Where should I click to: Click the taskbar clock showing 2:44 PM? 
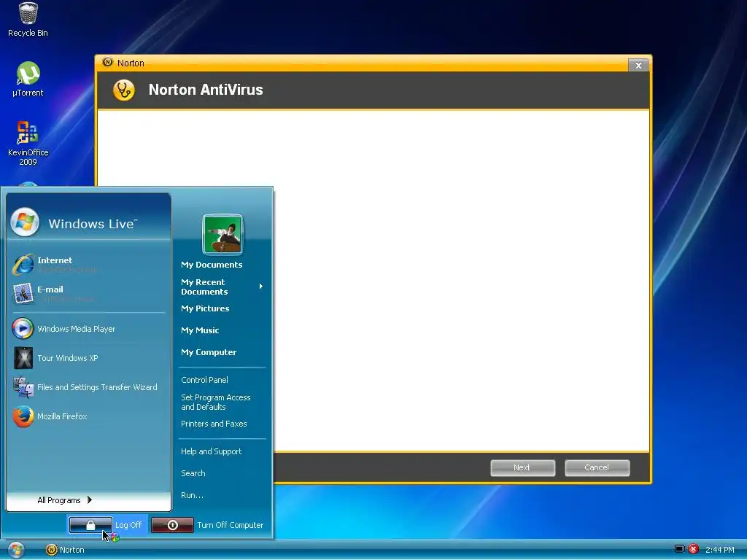tap(720, 550)
